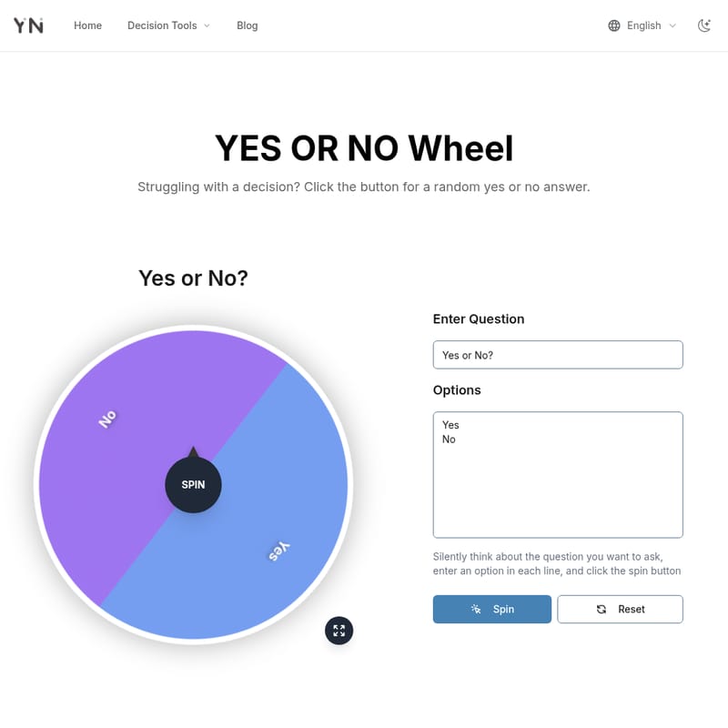
Task: Toggle dark mode moon icon
Action: [704, 25]
